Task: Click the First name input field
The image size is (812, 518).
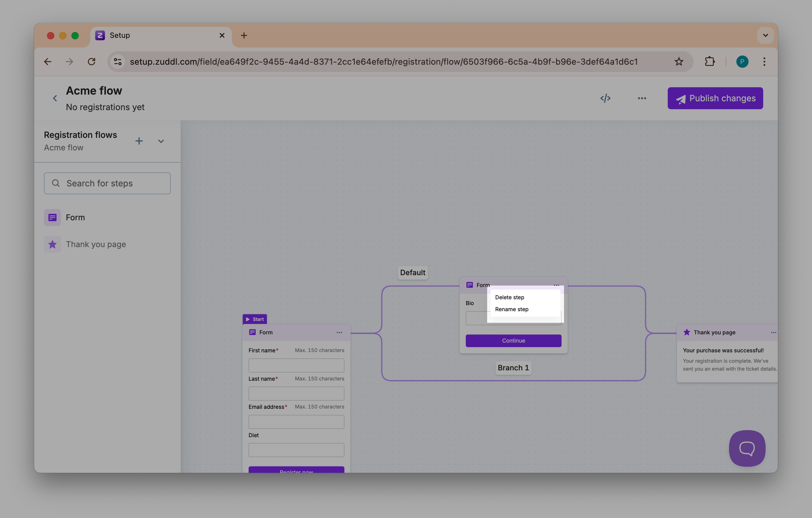Action: click(296, 365)
